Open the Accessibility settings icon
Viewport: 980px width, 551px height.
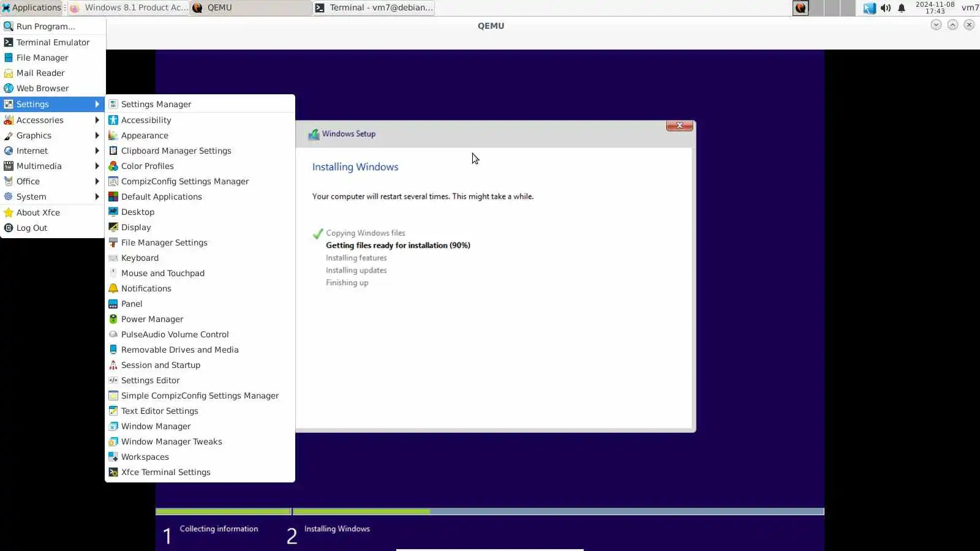113,120
